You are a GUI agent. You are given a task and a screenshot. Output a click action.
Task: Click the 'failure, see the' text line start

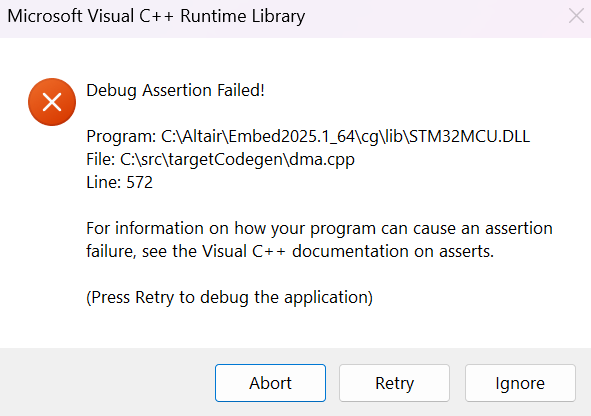(142, 251)
